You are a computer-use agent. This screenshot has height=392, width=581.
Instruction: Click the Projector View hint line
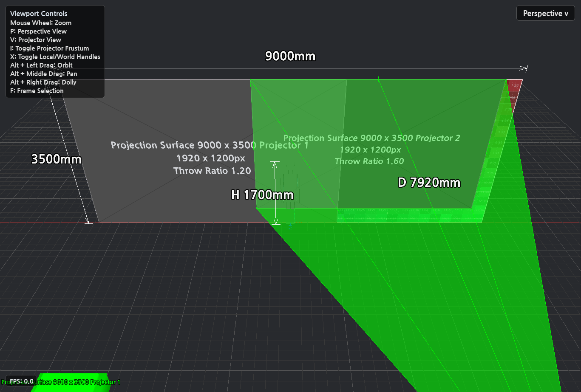click(x=36, y=39)
